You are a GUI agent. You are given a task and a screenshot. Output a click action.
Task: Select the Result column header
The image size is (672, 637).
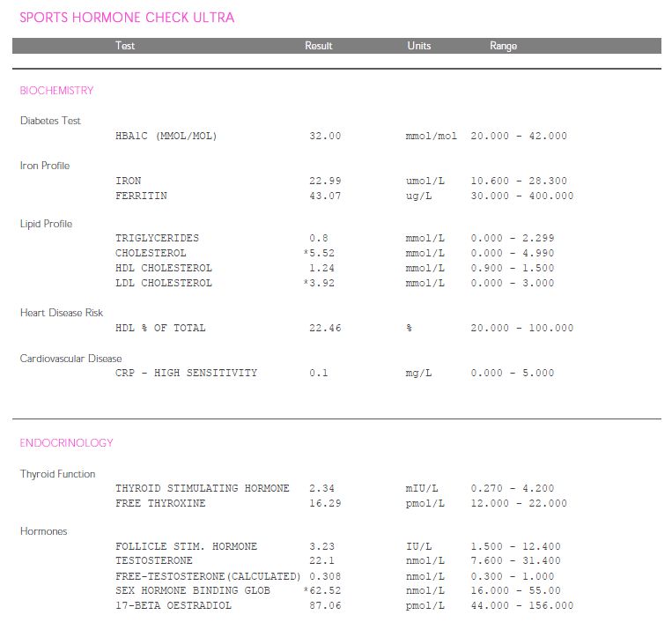point(318,46)
